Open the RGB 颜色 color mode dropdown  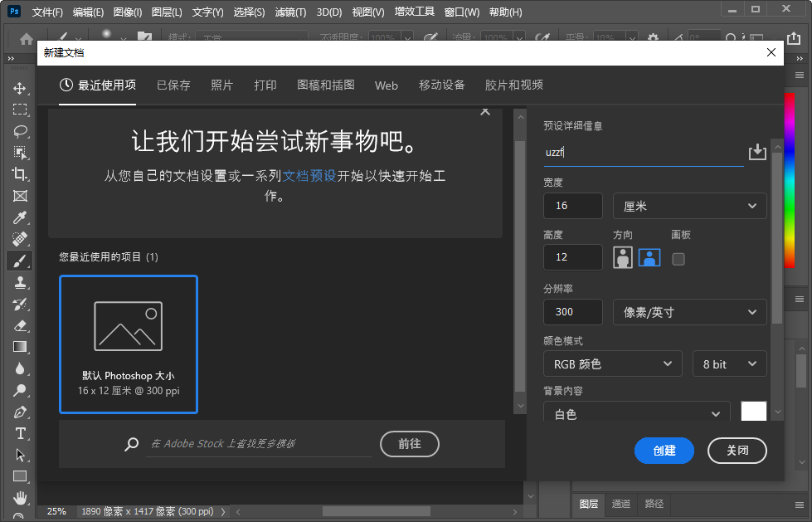(612, 363)
